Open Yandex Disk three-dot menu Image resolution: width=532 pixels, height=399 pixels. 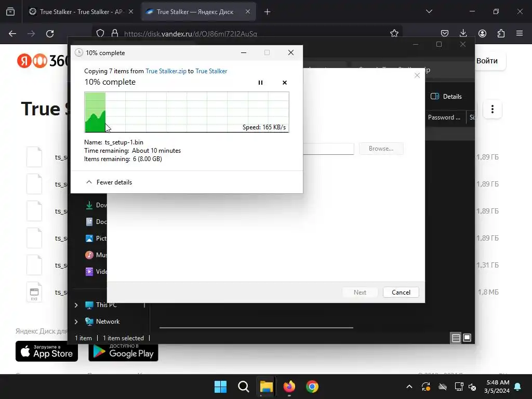pyautogui.click(x=493, y=109)
